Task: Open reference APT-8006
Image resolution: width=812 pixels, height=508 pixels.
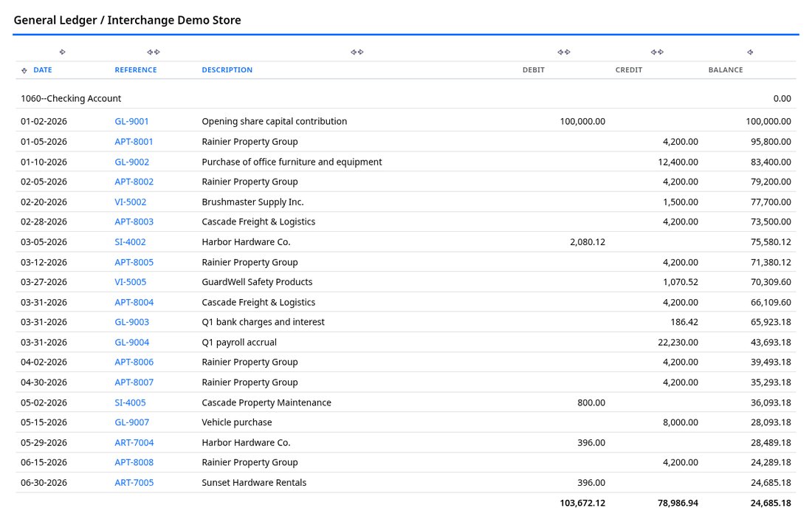Action: [x=134, y=362]
